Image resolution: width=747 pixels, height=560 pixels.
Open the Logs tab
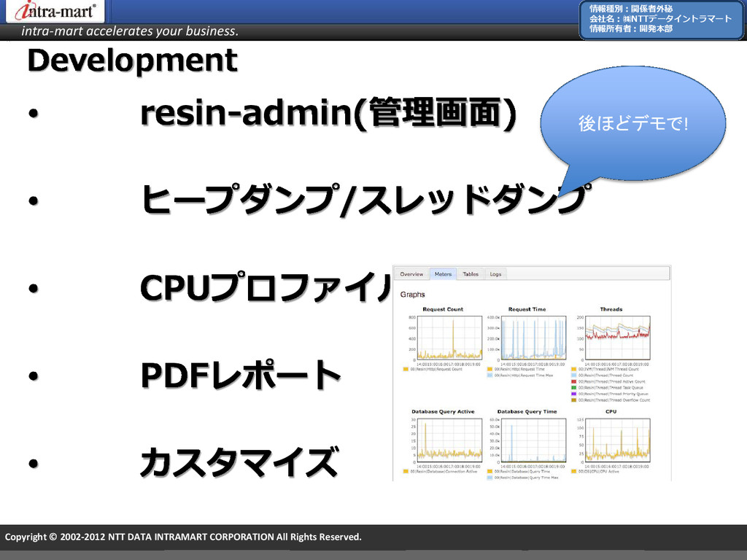pos(495,274)
